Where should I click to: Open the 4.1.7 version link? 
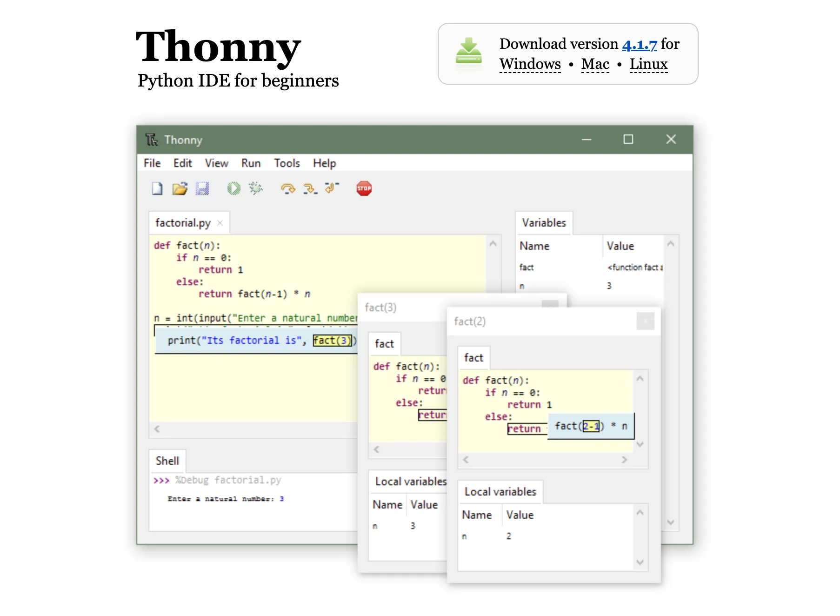(x=639, y=45)
